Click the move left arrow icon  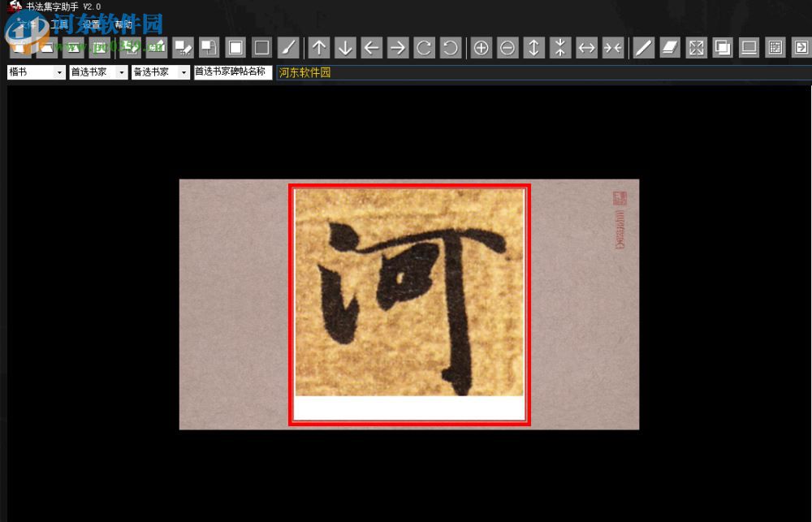371,47
